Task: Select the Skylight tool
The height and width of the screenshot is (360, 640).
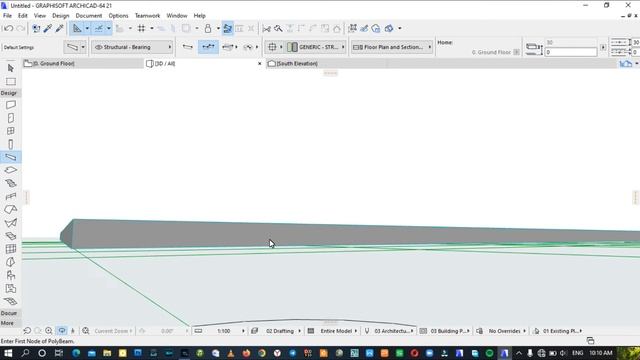Action: coord(11,236)
